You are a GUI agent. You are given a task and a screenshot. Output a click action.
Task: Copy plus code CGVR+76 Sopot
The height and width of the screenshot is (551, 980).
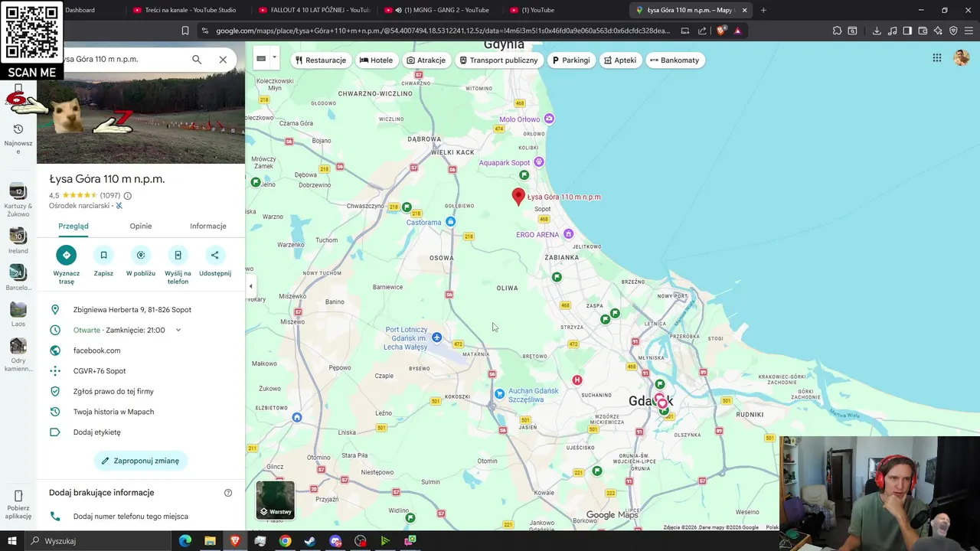tap(141, 371)
